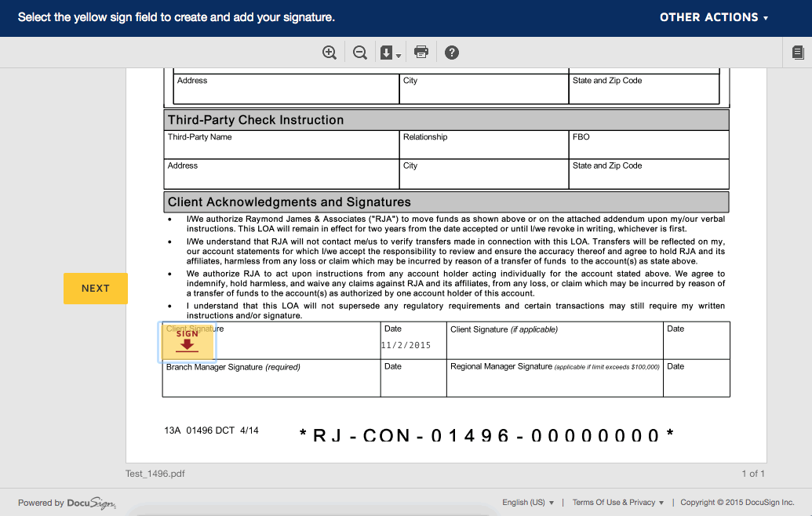This screenshot has height=516, width=812.
Task: Expand the Terms Of Use & Privacy dropdown
Action: coord(661,502)
